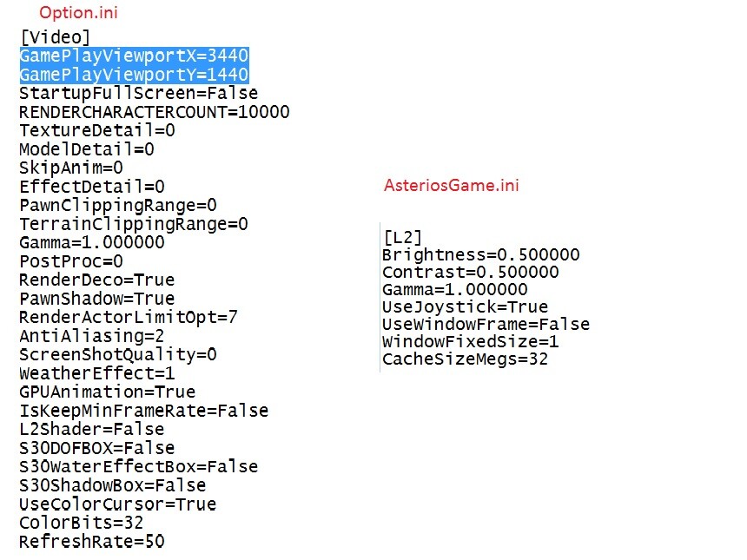This screenshot has width=747, height=560.
Task: Click the RefreshRate=50 line
Action: 91,542
